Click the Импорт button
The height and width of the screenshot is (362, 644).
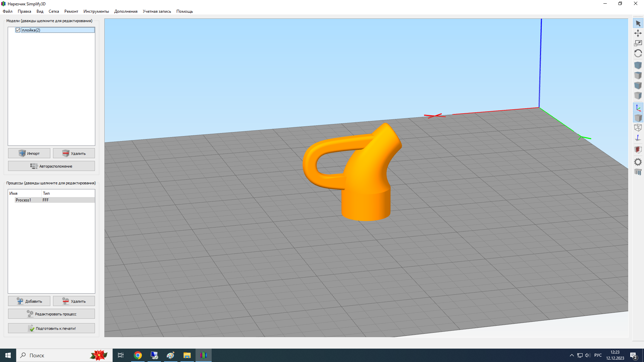(x=29, y=154)
